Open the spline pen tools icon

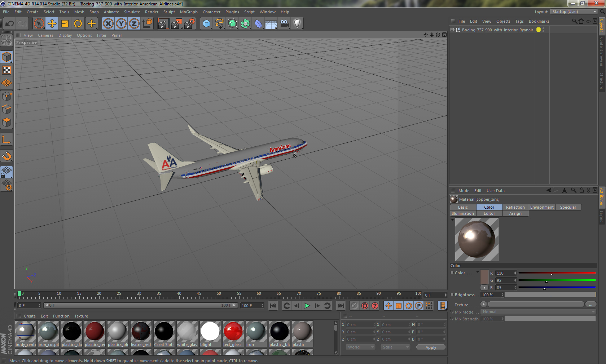click(x=219, y=24)
